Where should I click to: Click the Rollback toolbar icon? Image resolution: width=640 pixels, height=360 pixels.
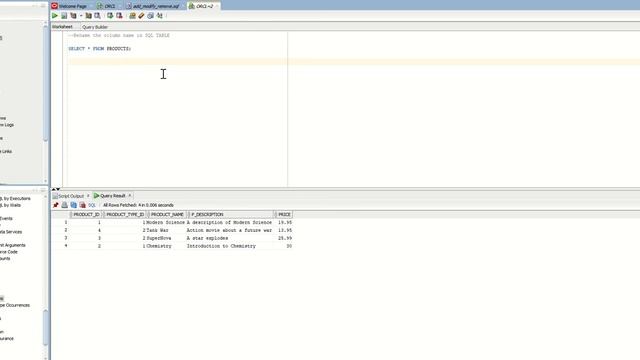click(x=119, y=16)
